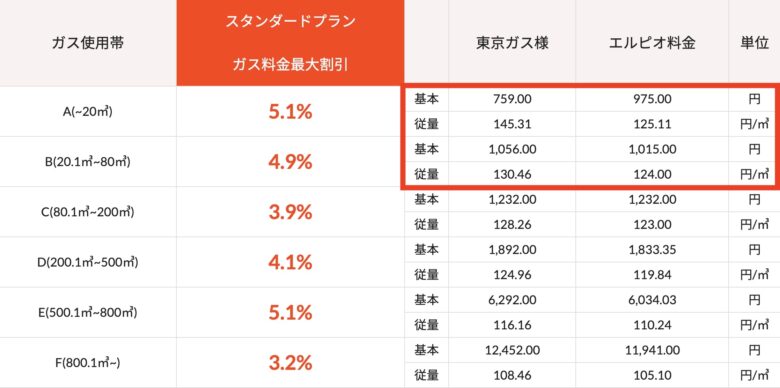Screen dimensions: 780x388
Task: Select the ガス使用帯 column header
Action: pyautogui.click(x=88, y=43)
